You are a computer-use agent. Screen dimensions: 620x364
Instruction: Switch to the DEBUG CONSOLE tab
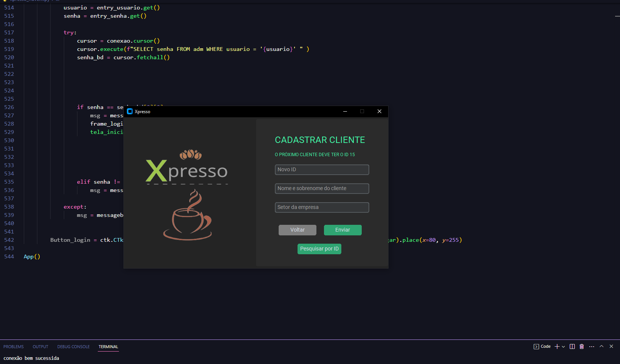point(73,347)
